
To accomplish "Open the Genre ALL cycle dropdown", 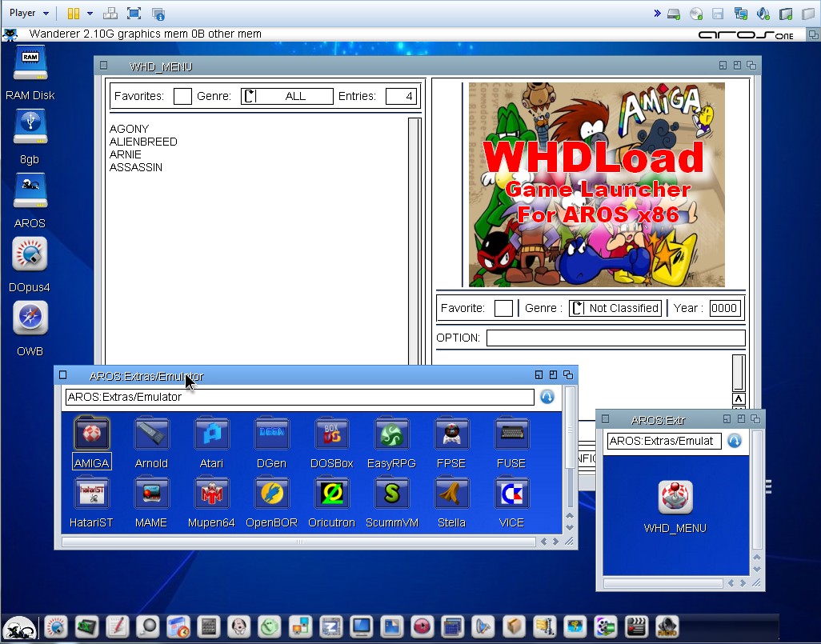I will point(287,96).
